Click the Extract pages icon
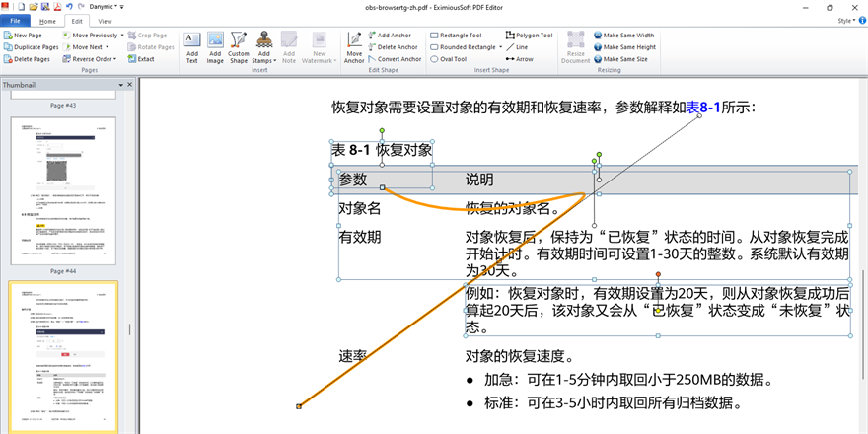The height and width of the screenshot is (434, 868). pyautogui.click(x=132, y=59)
